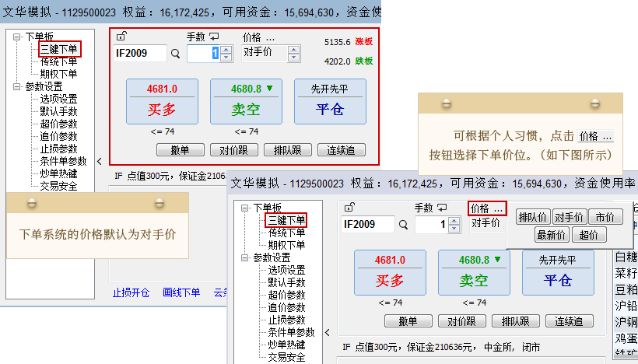Click 卖空 button in front window
Viewport: 638px width, 364px height.
474,273
